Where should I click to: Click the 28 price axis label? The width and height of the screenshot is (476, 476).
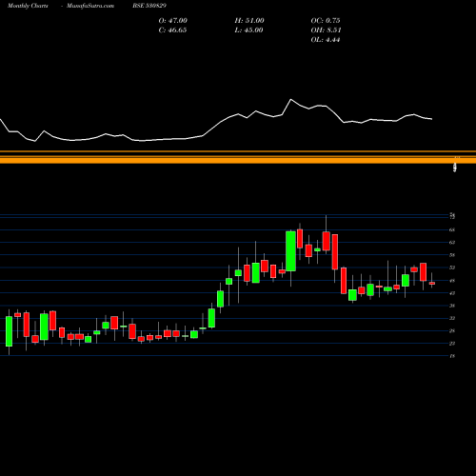tap(452, 331)
